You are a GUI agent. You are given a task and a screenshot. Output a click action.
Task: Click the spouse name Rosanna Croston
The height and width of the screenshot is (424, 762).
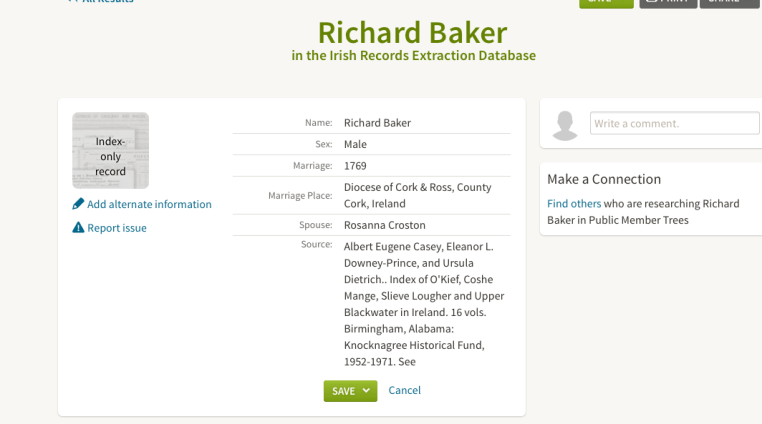pyautogui.click(x=384, y=225)
